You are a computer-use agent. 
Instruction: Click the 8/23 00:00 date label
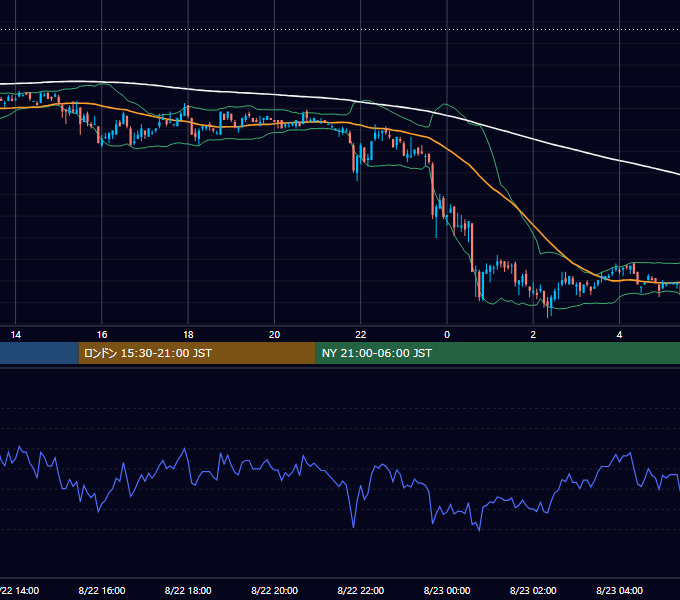coord(447,590)
